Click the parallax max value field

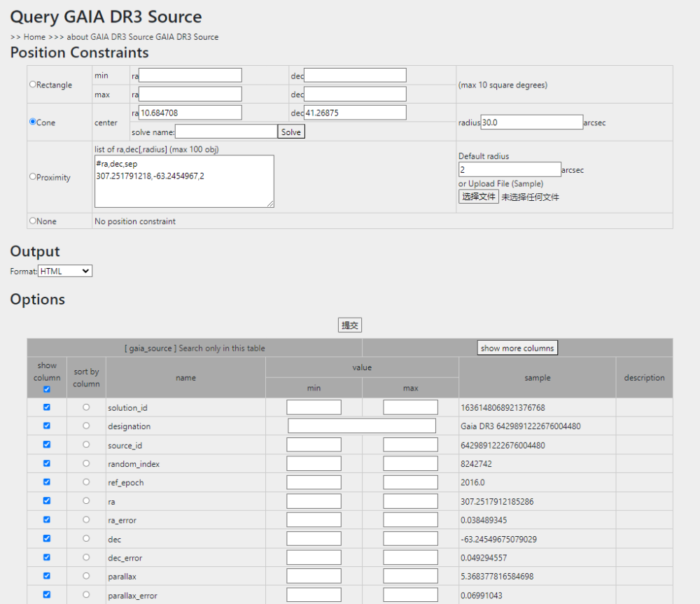pyautogui.click(x=411, y=576)
